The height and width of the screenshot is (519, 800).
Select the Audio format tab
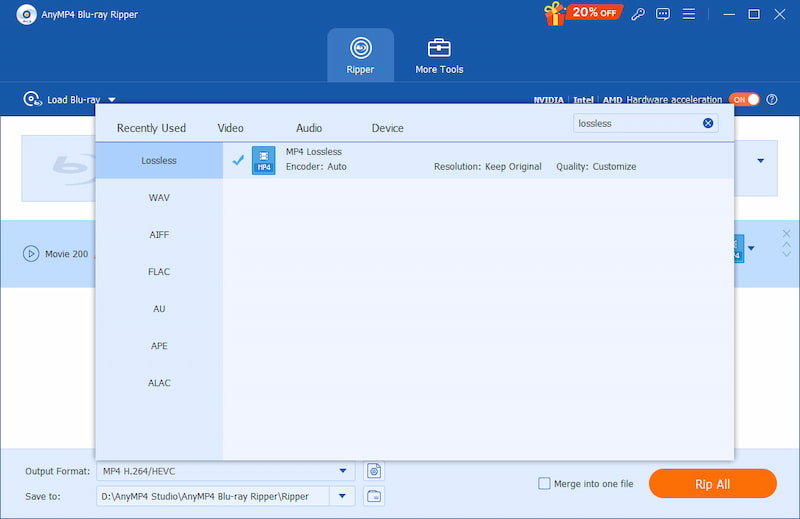pos(309,128)
